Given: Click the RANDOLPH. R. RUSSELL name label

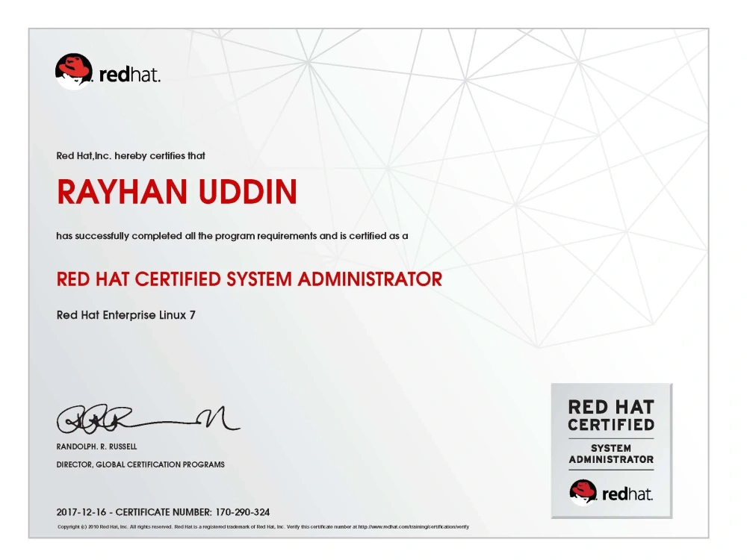Looking at the screenshot, I should [95, 447].
